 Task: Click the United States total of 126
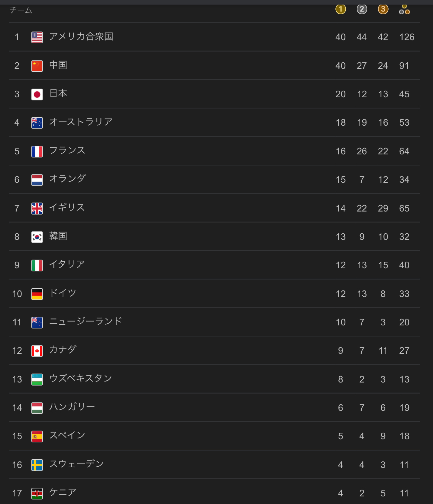pyautogui.click(x=407, y=37)
